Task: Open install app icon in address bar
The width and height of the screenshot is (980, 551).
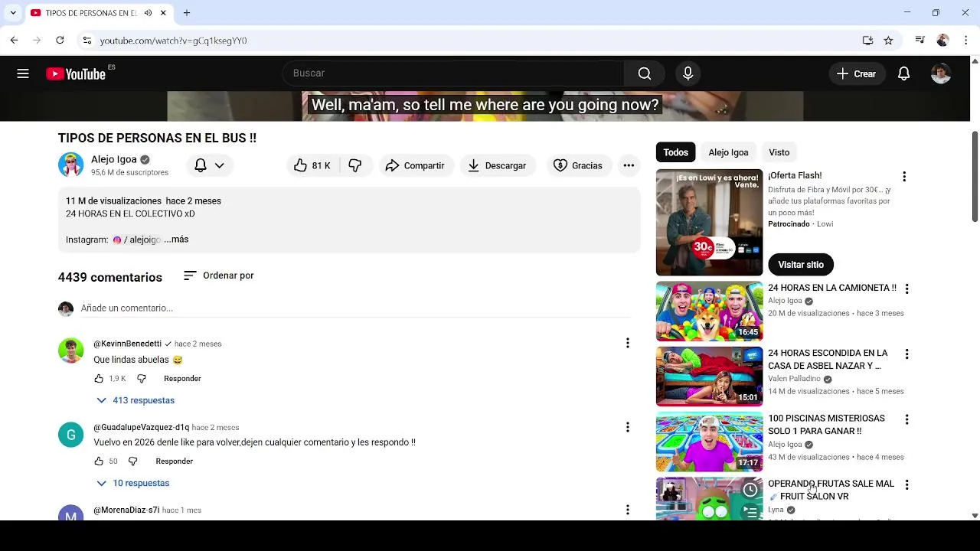Action: point(867,41)
